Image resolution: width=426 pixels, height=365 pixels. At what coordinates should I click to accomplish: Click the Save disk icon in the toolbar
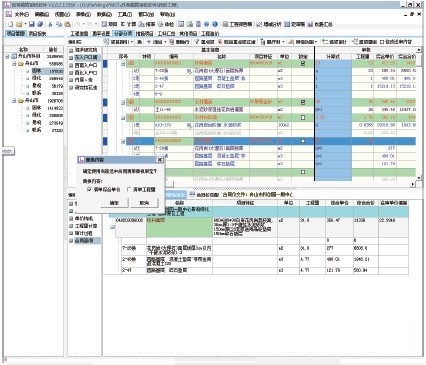(x=32, y=24)
